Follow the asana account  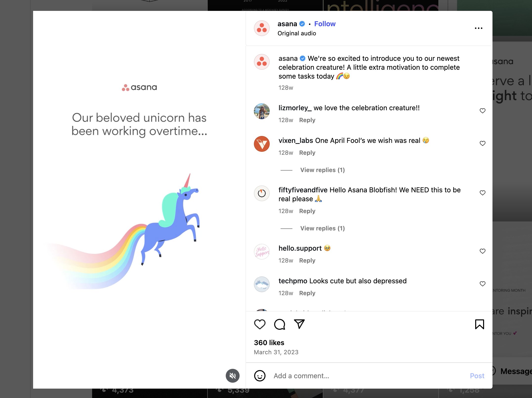325,24
